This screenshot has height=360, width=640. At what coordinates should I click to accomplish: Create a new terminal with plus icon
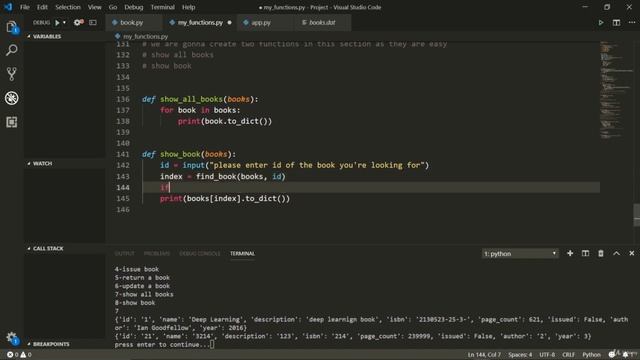[x=570, y=253]
